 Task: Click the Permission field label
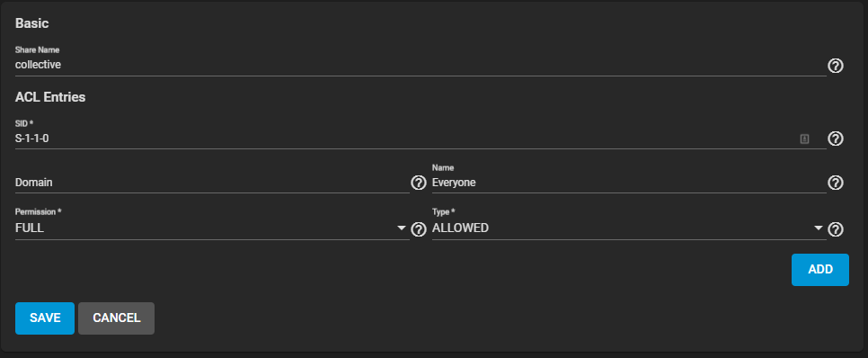pyautogui.click(x=38, y=212)
